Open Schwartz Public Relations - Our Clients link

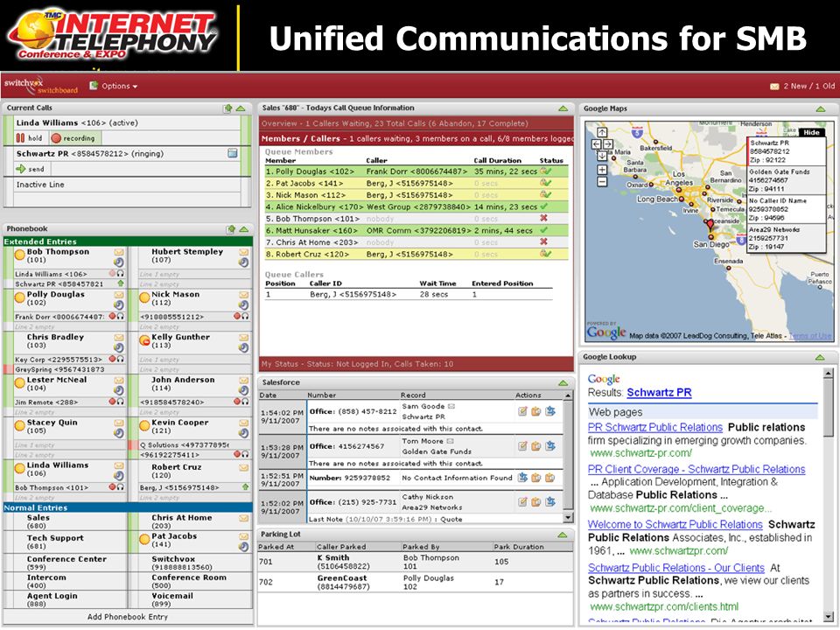pos(676,568)
